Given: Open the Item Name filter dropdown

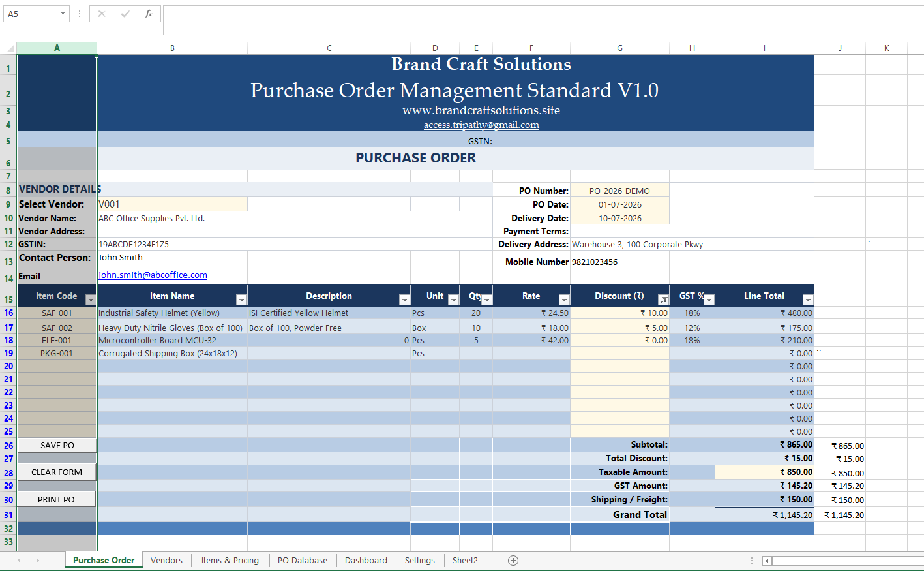Looking at the screenshot, I should pos(241,300).
